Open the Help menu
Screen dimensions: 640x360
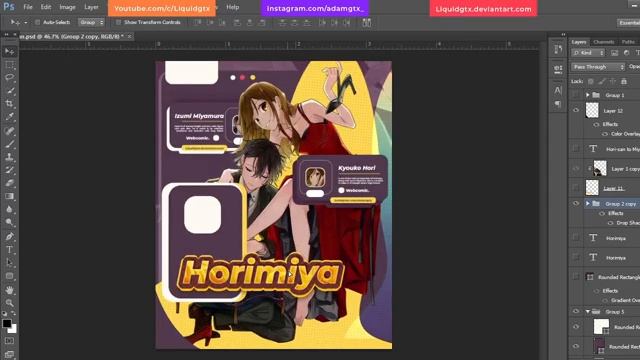pyautogui.click(x=233, y=7)
